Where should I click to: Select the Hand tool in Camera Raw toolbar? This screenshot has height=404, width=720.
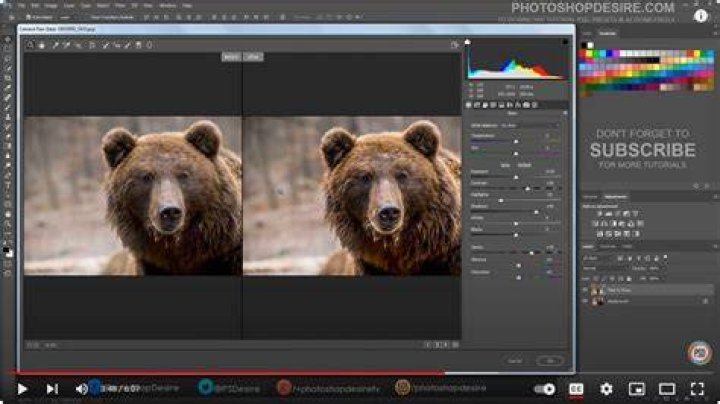[x=42, y=45]
